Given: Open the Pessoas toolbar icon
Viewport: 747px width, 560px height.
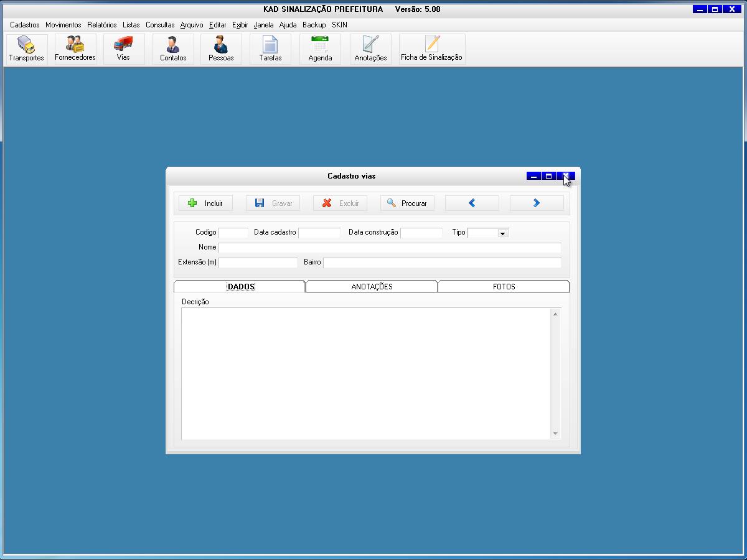Looking at the screenshot, I should pos(221,49).
